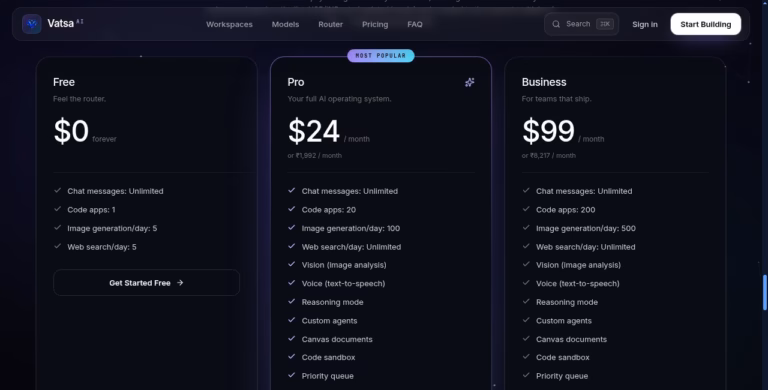Click the Pro plan sparkle icon

click(469, 82)
